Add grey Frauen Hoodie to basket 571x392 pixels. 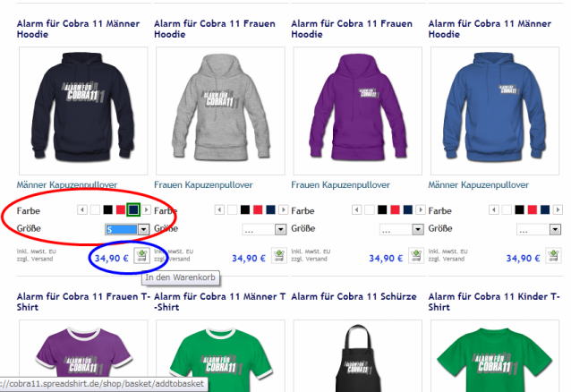click(x=279, y=255)
